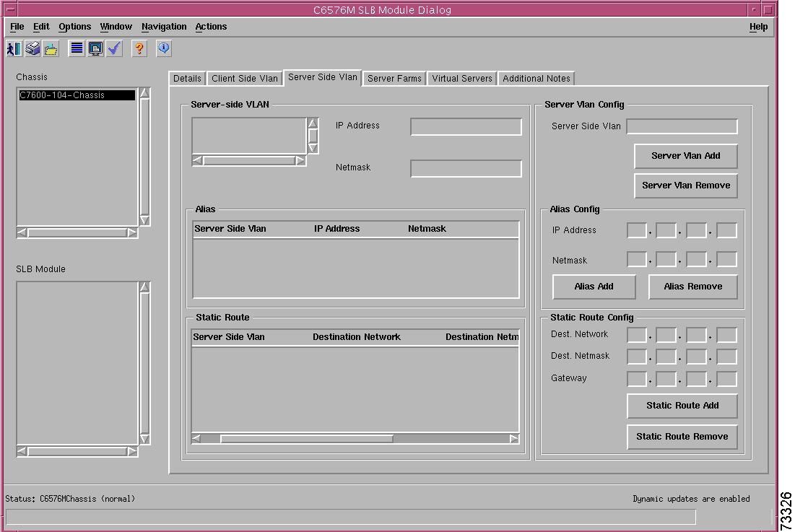
Task: Click last octet of Gateway field
Action: [727, 379]
